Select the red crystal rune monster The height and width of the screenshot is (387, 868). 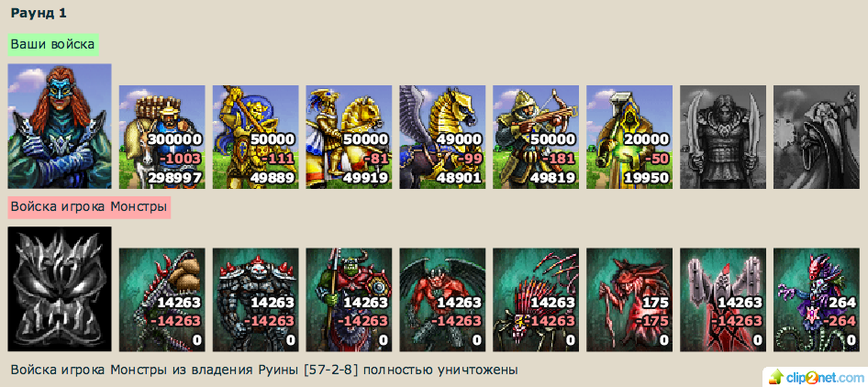(723, 300)
